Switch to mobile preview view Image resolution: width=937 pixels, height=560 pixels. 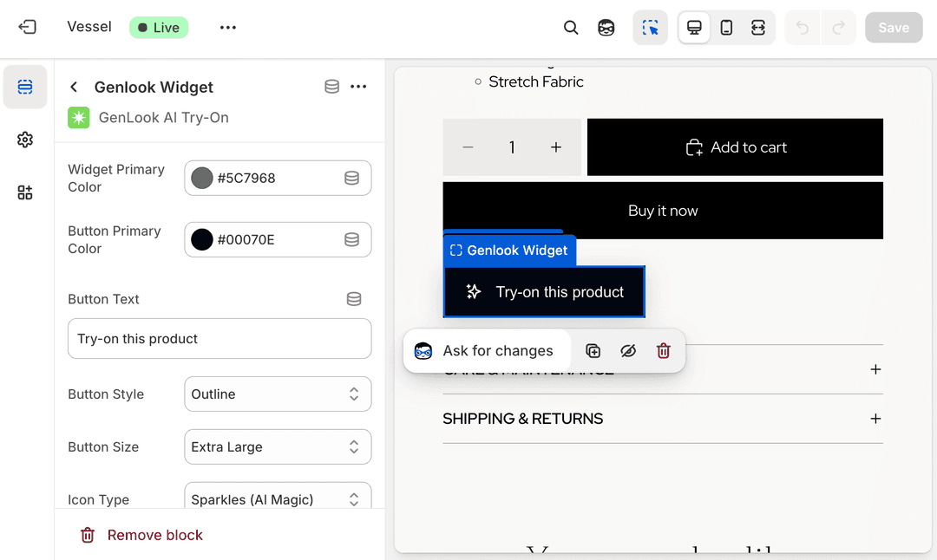pos(726,27)
